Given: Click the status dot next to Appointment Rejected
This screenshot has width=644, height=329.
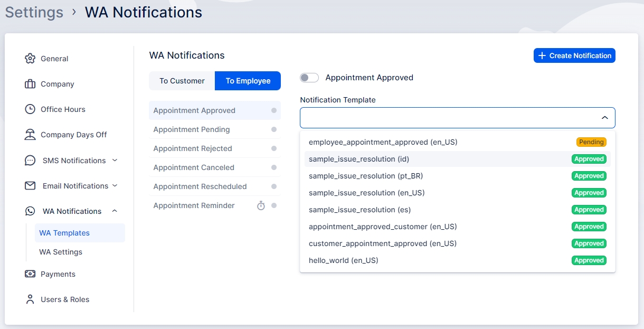Looking at the screenshot, I should [x=273, y=148].
